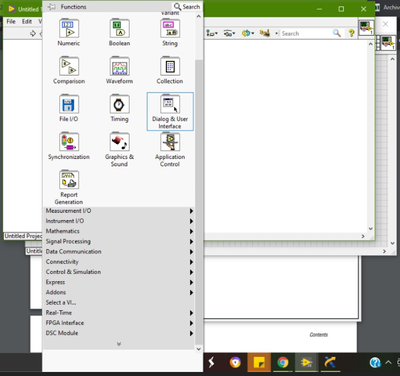Open the Dialog & User Interface palette
The height and width of the screenshot is (376, 400).
(x=170, y=111)
